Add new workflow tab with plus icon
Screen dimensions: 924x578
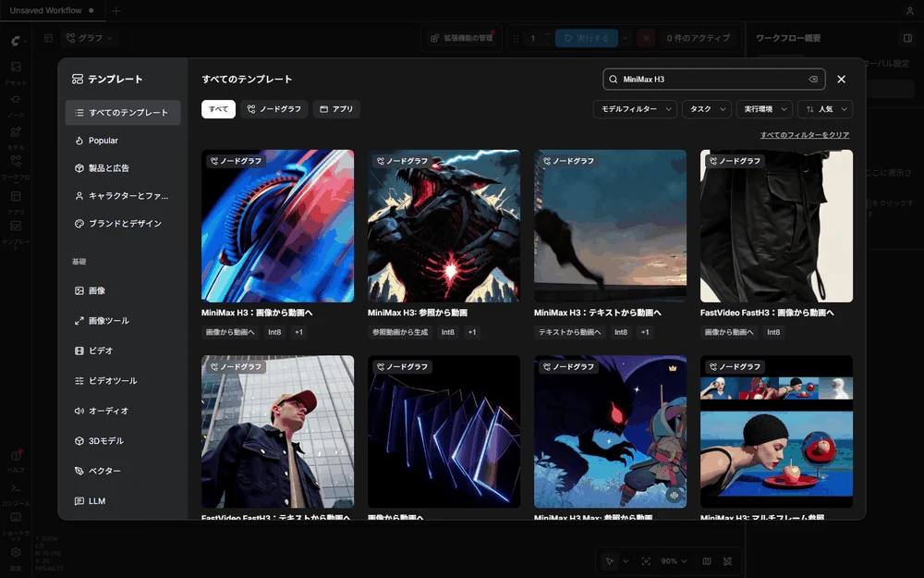pos(116,10)
